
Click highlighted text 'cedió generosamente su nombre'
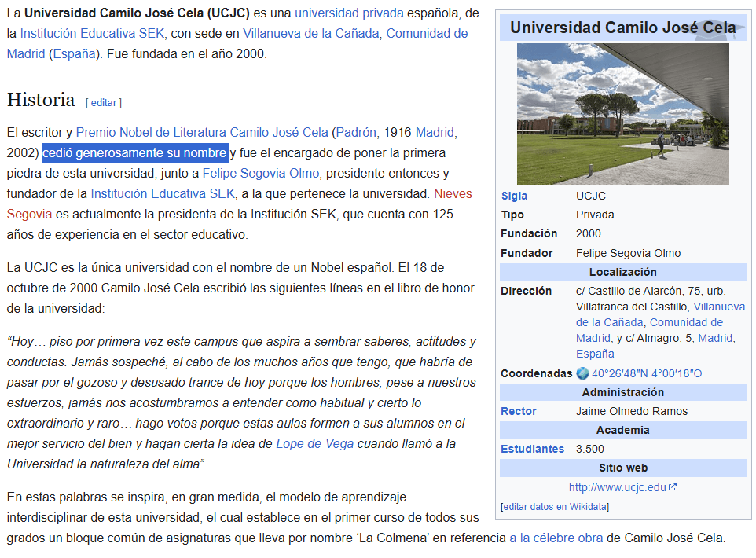coord(135,153)
